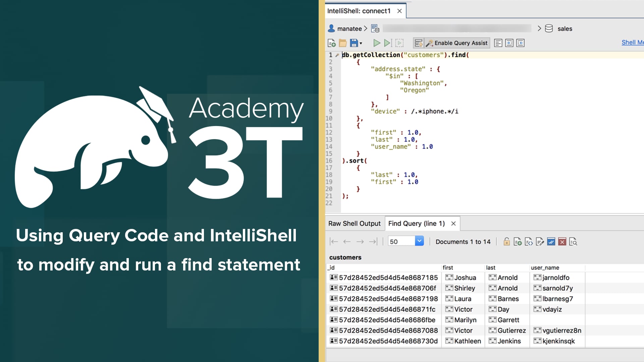The height and width of the screenshot is (362, 644).
Task: Click the sales database breadcrumb
Action: [558, 28]
